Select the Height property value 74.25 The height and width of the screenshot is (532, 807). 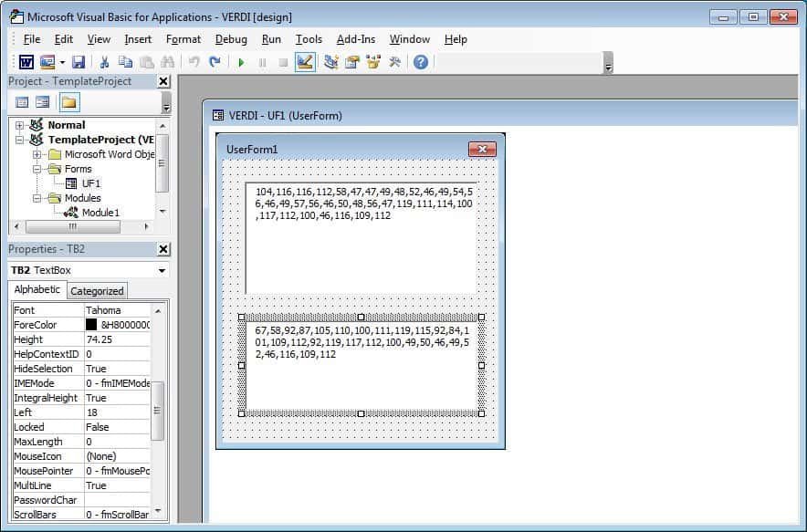tap(117, 339)
